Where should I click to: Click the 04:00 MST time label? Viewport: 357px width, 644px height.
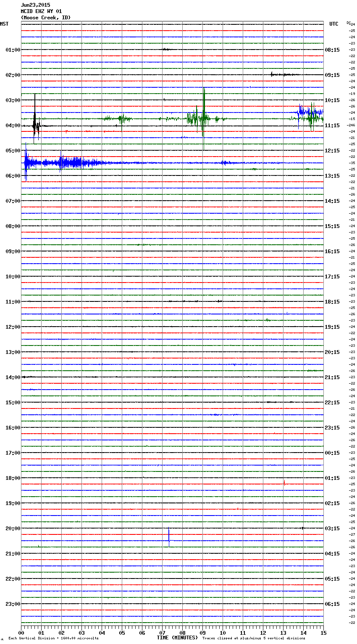(x=13, y=126)
